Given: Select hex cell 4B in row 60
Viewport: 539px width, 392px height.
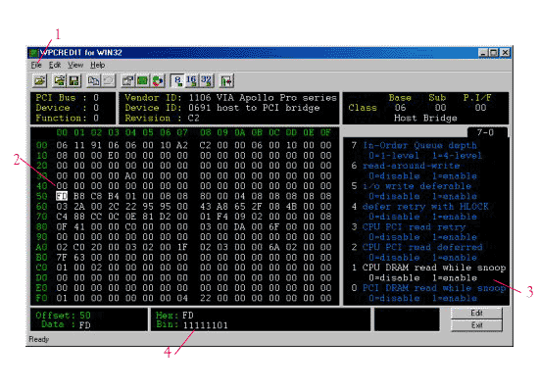Looking at the screenshot, I should coord(291,207).
